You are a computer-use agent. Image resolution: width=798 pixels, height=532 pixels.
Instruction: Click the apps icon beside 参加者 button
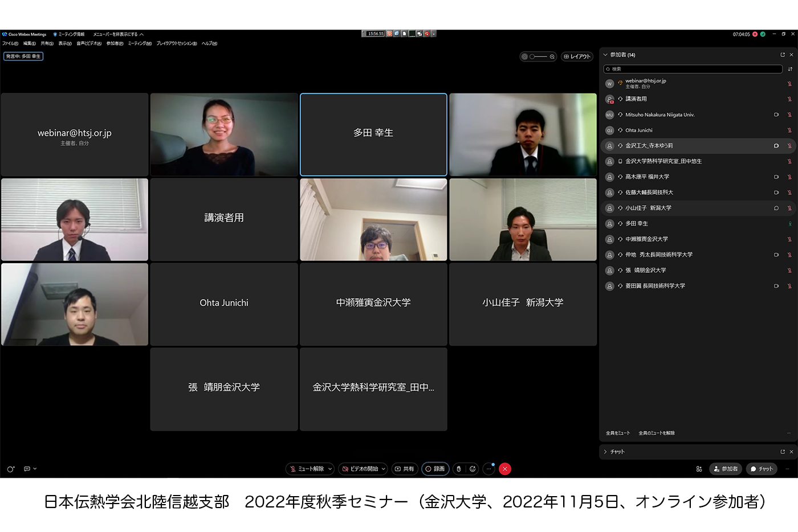coord(699,469)
